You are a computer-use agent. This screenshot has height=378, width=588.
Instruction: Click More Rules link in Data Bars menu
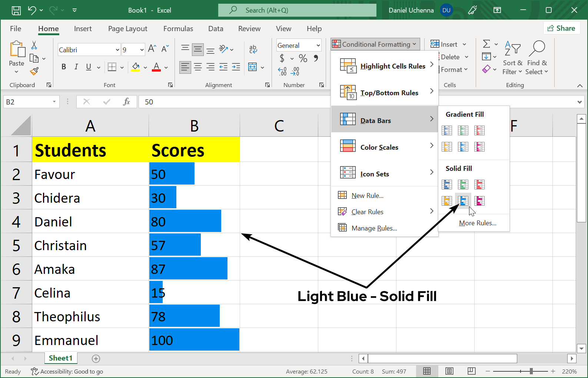click(x=478, y=223)
